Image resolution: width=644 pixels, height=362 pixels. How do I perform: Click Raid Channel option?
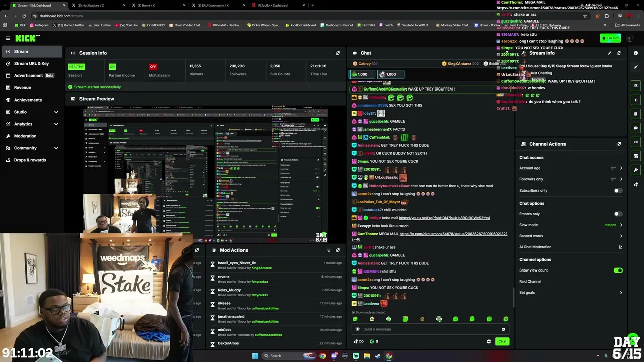point(530,282)
